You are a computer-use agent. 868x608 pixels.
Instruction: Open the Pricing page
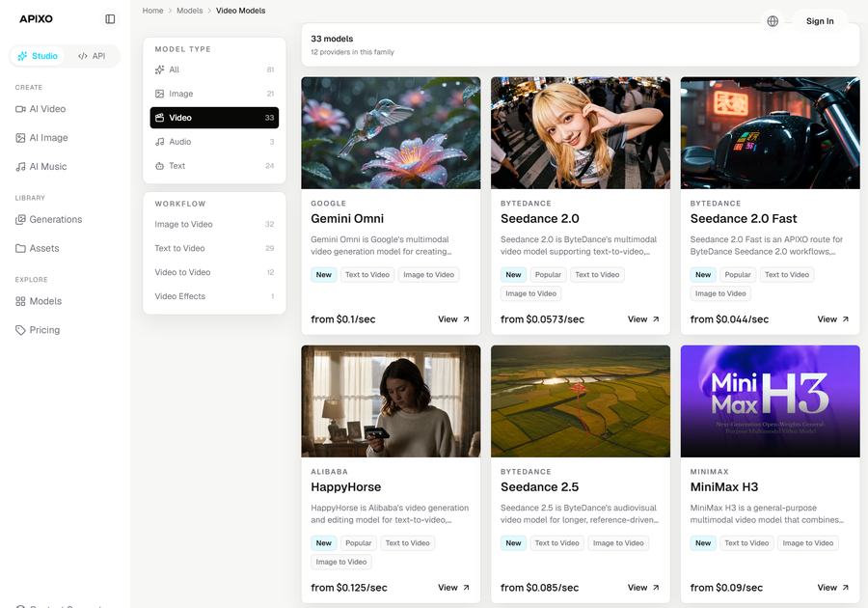pyautogui.click(x=66, y=330)
